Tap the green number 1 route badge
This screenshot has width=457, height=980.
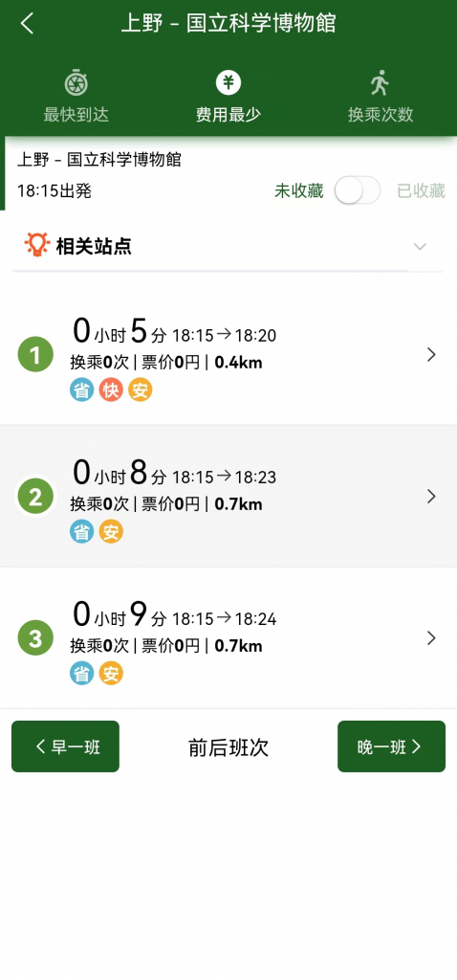coord(35,354)
